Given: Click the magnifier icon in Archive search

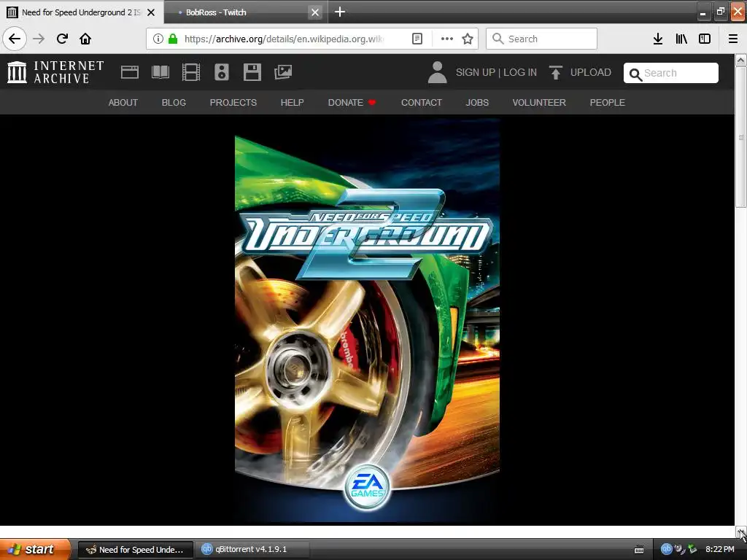Looking at the screenshot, I should point(635,74).
